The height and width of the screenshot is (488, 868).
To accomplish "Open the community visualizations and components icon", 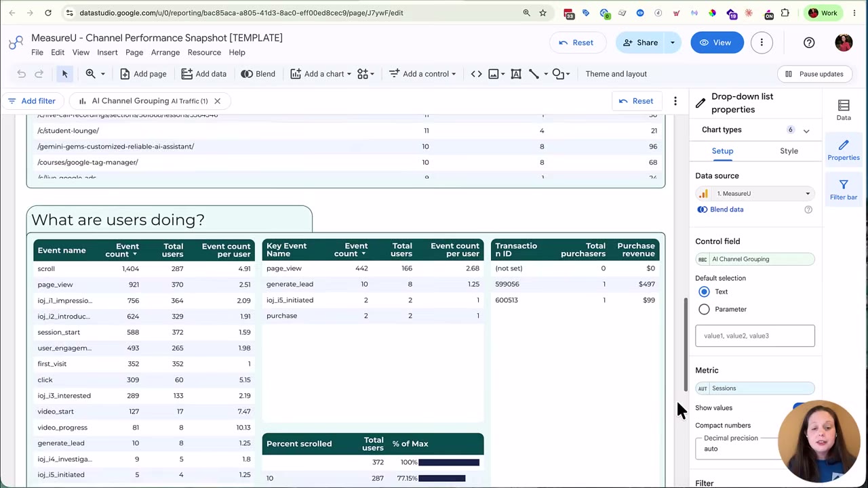I will click(363, 74).
